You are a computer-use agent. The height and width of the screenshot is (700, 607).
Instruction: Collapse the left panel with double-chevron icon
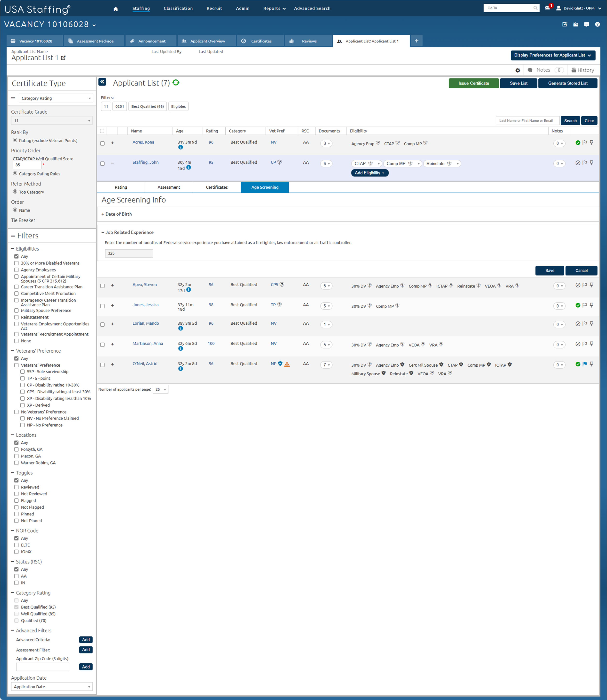(x=102, y=82)
